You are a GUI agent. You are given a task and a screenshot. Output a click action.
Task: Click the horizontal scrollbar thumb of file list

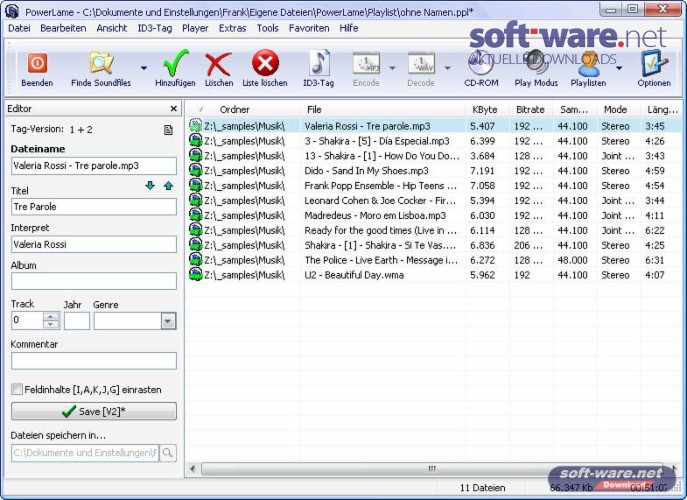pos(432,468)
